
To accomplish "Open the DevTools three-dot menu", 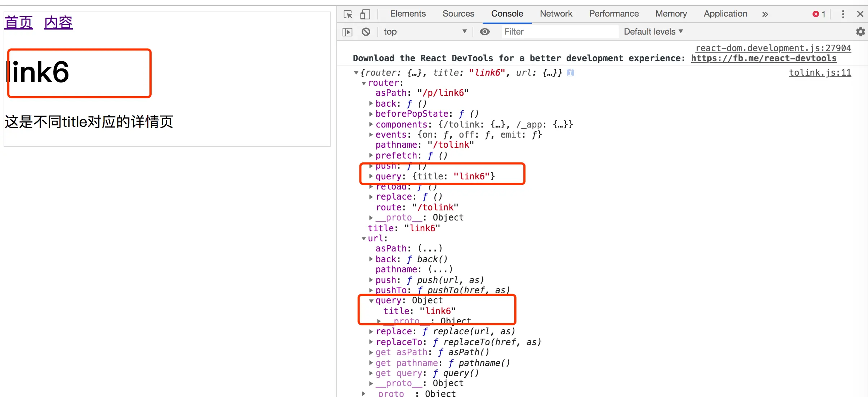I will [x=843, y=14].
